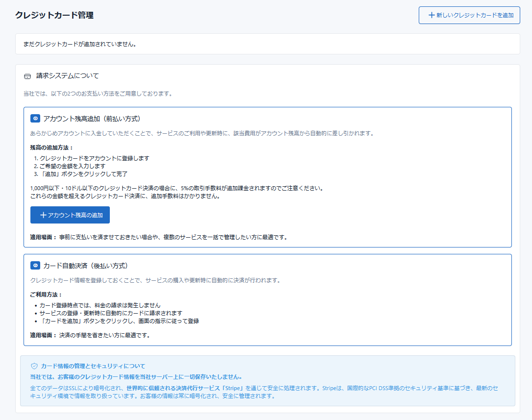Image resolution: width=532 pixels, height=420 pixels.
Task: Click step 1 クレジットカードをアカウントに登録します
Action: 94,158
